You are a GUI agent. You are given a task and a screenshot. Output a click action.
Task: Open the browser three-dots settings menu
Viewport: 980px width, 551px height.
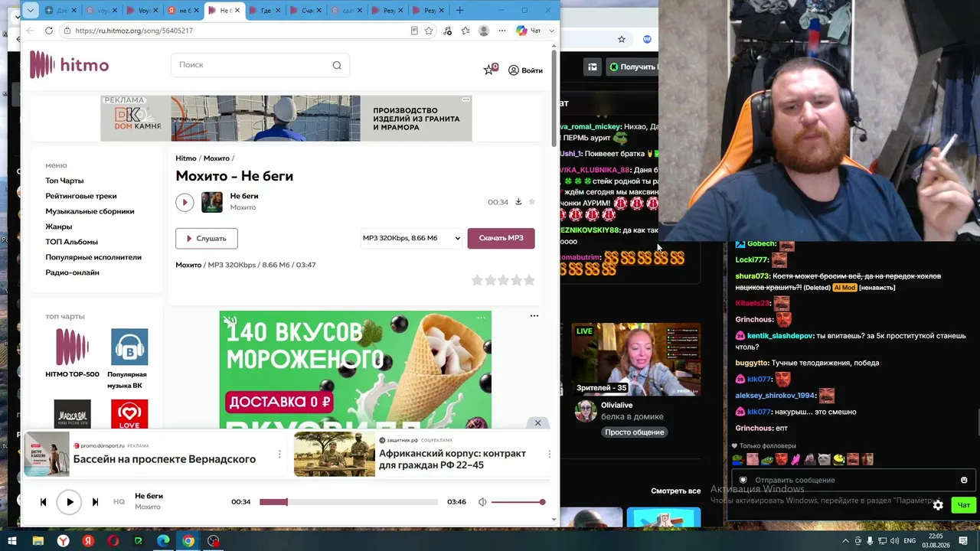click(502, 31)
